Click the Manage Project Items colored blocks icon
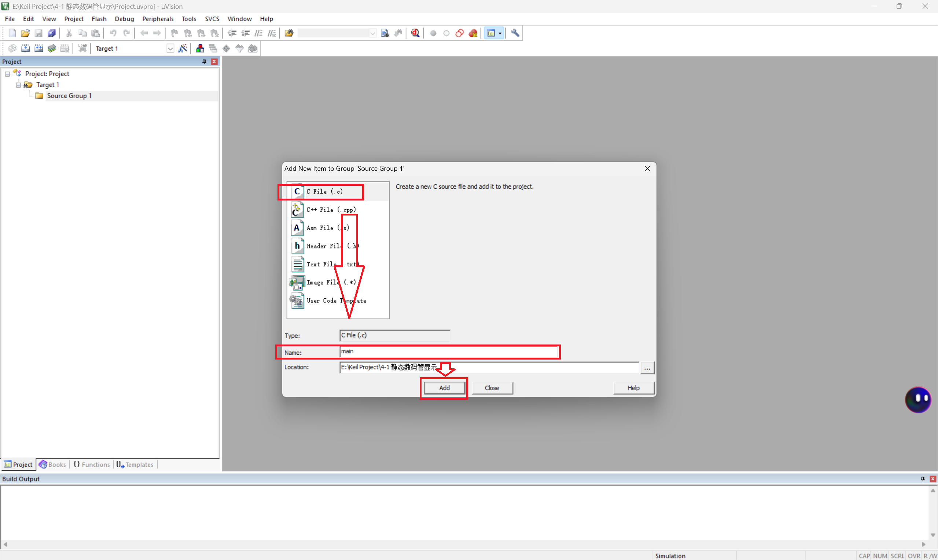This screenshot has height=560, width=938. coord(200,48)
